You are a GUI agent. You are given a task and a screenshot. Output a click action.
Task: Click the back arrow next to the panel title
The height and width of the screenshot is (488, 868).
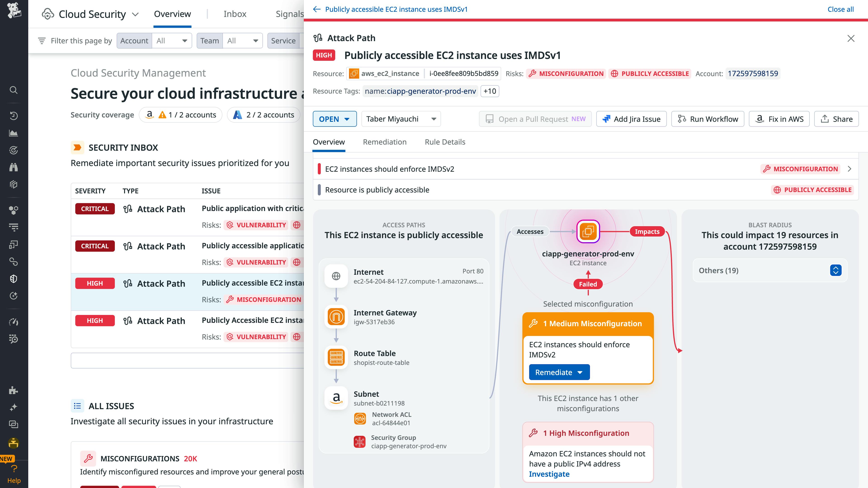tap(316, 9)
